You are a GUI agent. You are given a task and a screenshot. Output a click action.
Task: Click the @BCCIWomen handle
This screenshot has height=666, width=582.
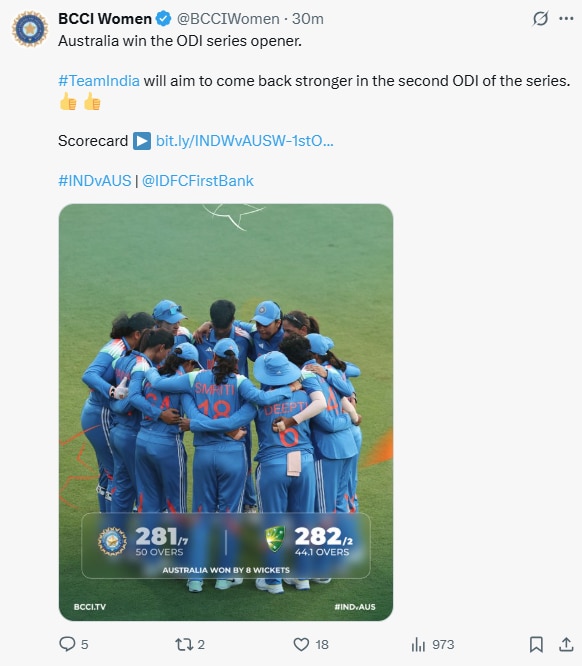(228, 19)
